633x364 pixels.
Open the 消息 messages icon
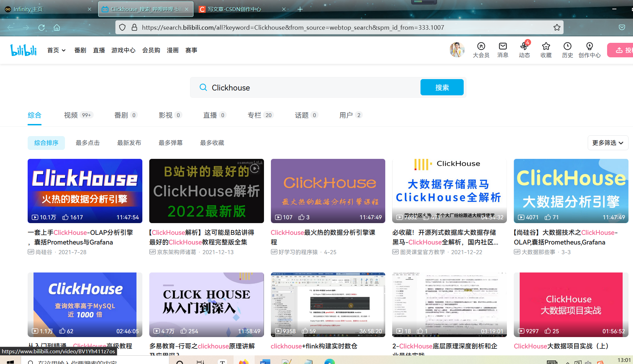[x=503, y=50]
